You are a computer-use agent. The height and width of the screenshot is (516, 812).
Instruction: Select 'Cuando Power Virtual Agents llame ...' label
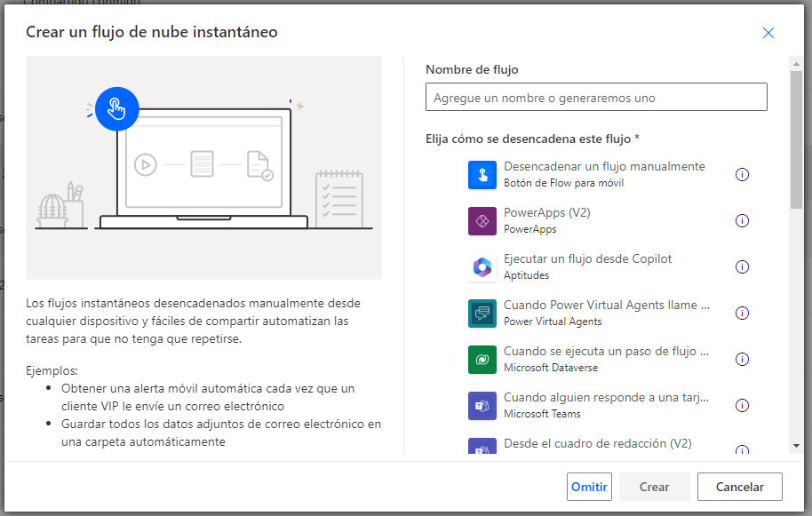[607, 305]
